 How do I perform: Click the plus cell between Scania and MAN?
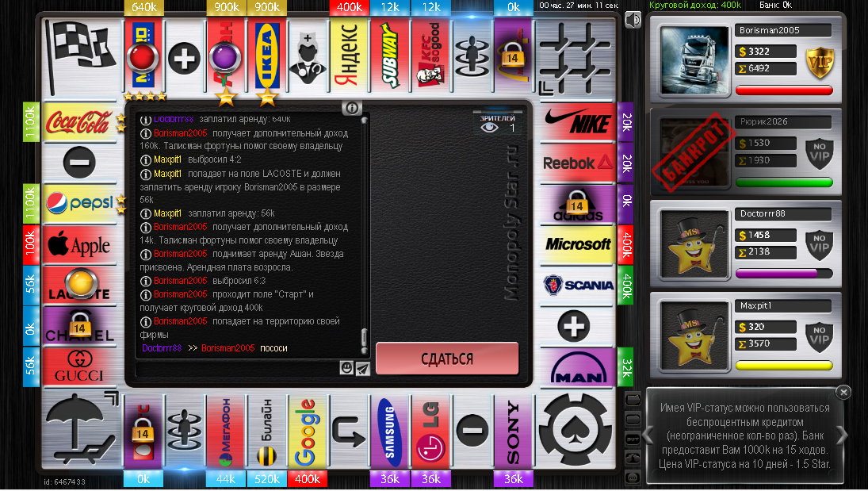(574, 326)
